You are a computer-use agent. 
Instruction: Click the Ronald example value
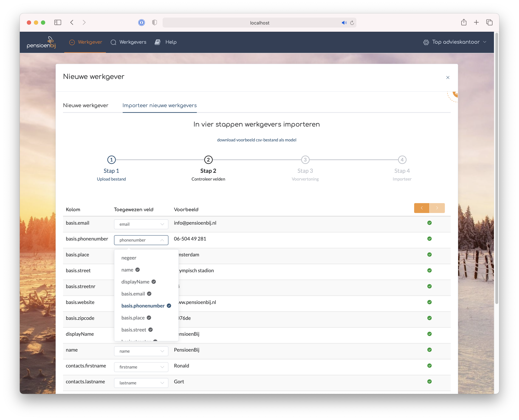click(181, 366)
